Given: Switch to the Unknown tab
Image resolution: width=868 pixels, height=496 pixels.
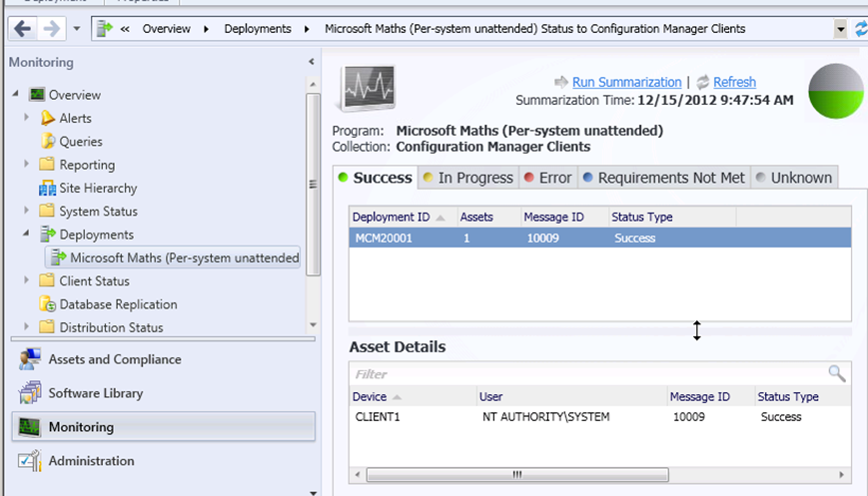Looking at the screenshot, I should click(794, 178).
